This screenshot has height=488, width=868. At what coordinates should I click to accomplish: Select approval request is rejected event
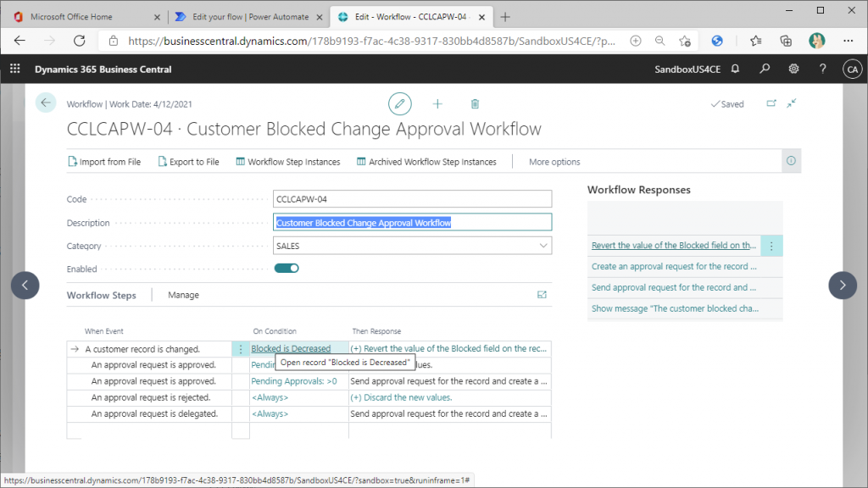(x=151, y=397)
